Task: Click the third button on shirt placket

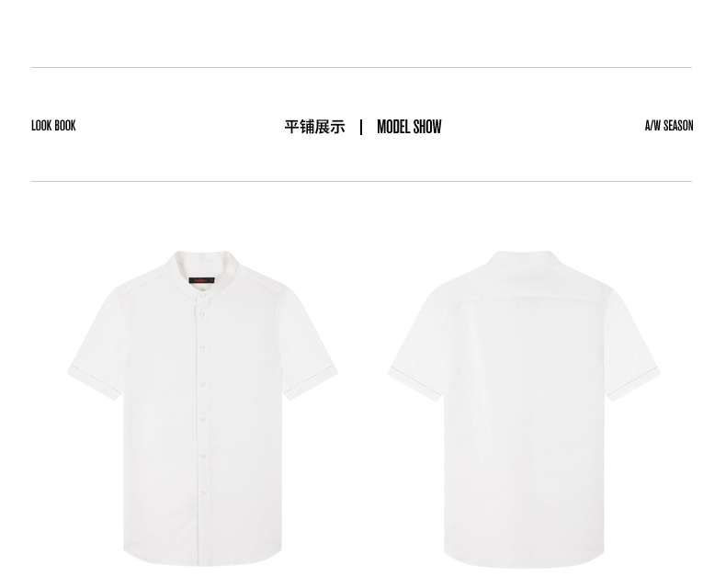Action: (x=202, y=348)
